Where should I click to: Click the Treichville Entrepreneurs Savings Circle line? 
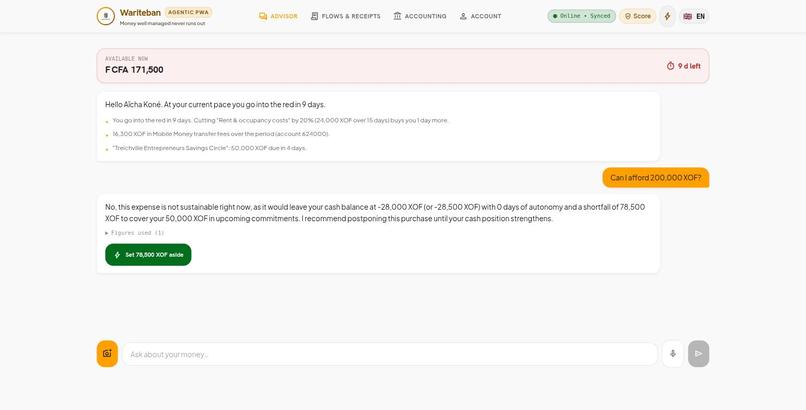click(x=209, y=148)
